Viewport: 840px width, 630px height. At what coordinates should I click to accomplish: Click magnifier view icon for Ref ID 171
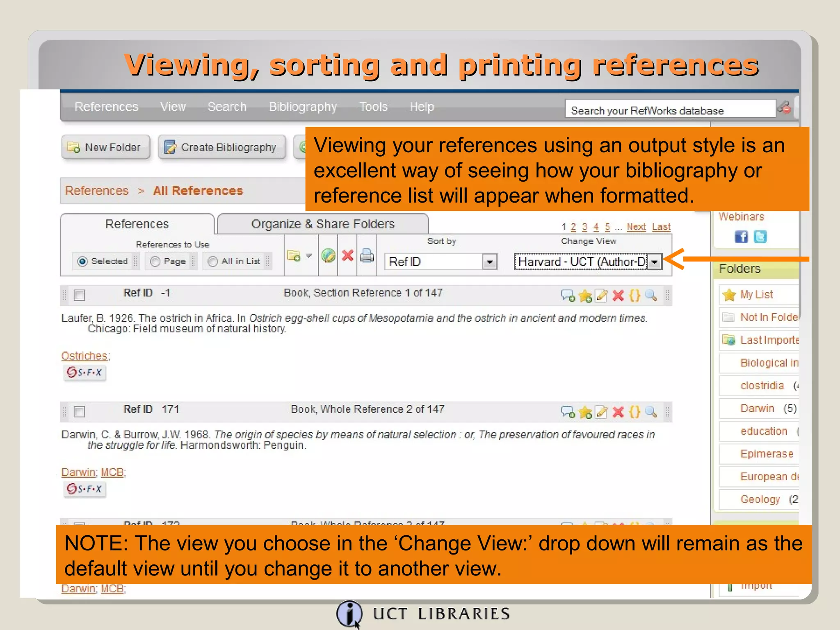(x=651, y=412)
